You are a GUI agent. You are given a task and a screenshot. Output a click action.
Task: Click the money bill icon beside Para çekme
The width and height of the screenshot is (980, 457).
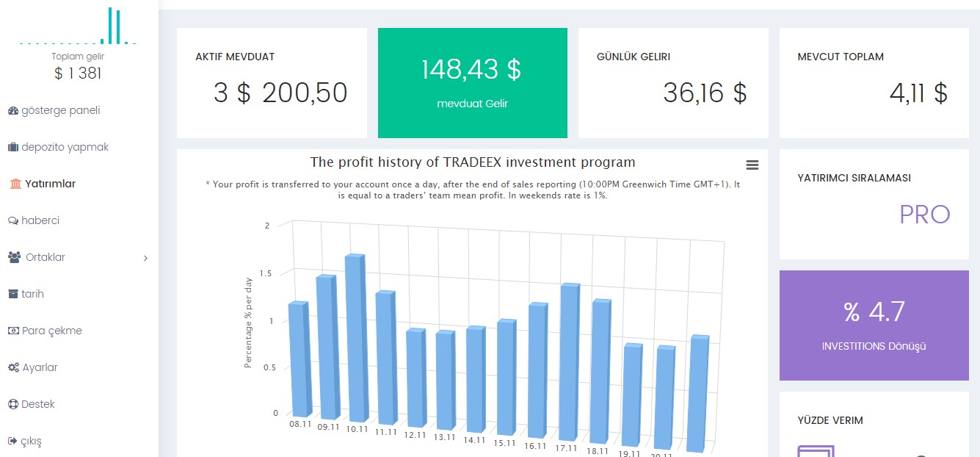point(12,331)
